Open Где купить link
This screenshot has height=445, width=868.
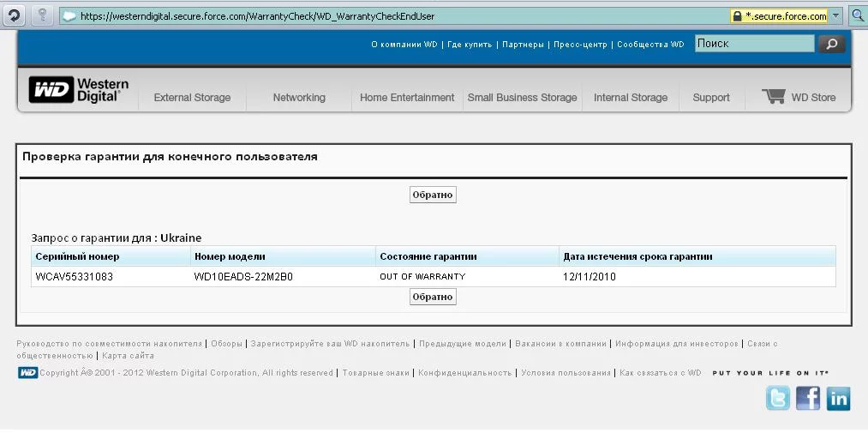pos(470,45)
